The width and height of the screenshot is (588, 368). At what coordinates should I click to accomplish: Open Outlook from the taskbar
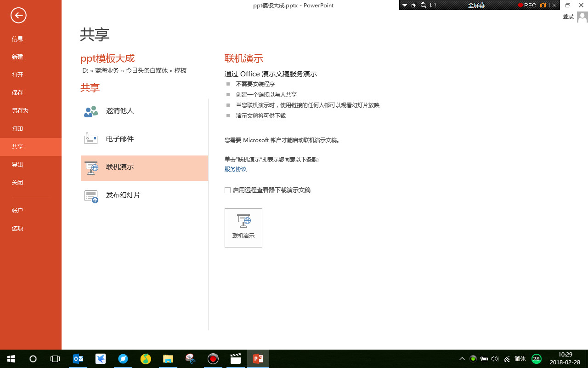[x=78, y=359]
